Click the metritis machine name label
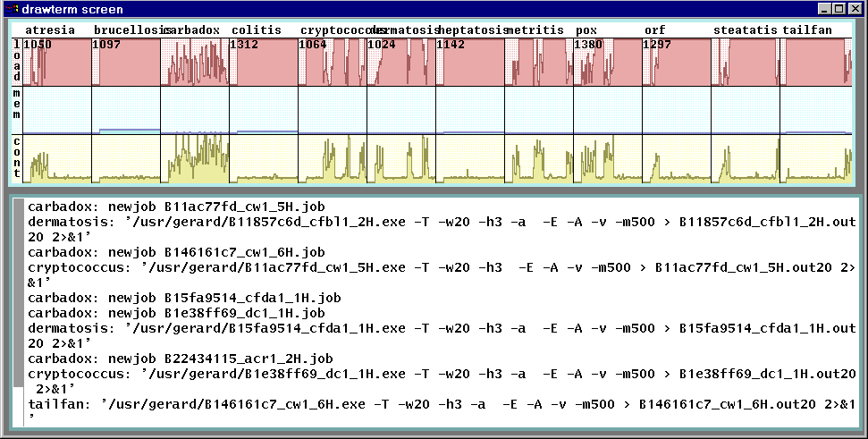The width and height of the screenshot is (868, 439). tap(535, 30)
